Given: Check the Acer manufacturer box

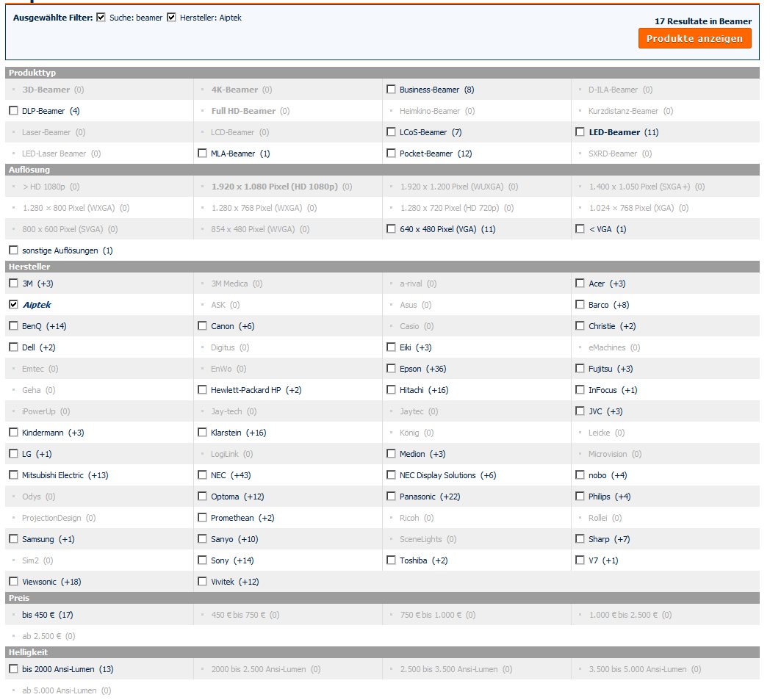Looking at the screenshot, I should point(580,284).
